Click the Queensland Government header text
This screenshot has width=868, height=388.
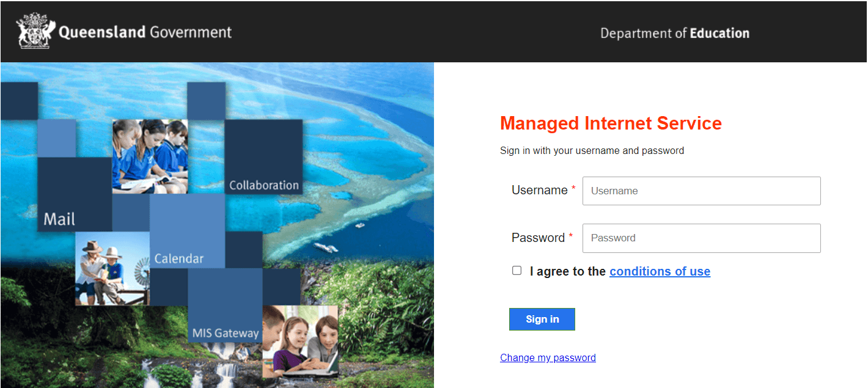145,32
